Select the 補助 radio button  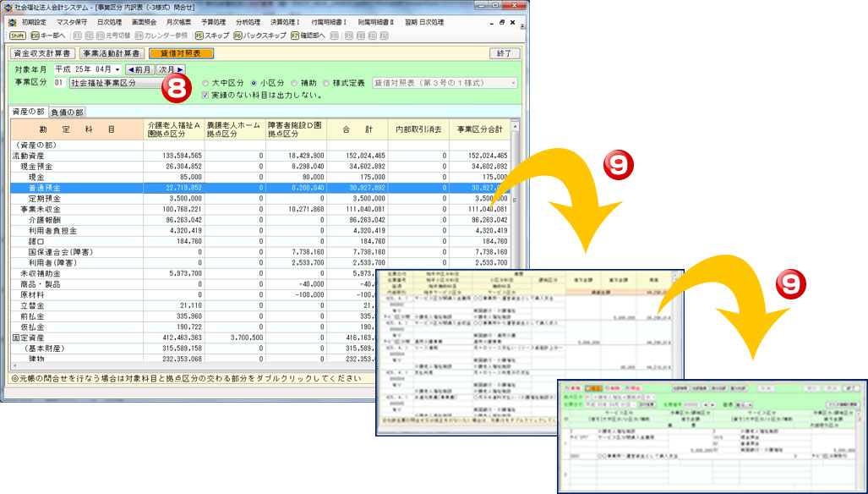pyautogui.click(x=294, y=83)
